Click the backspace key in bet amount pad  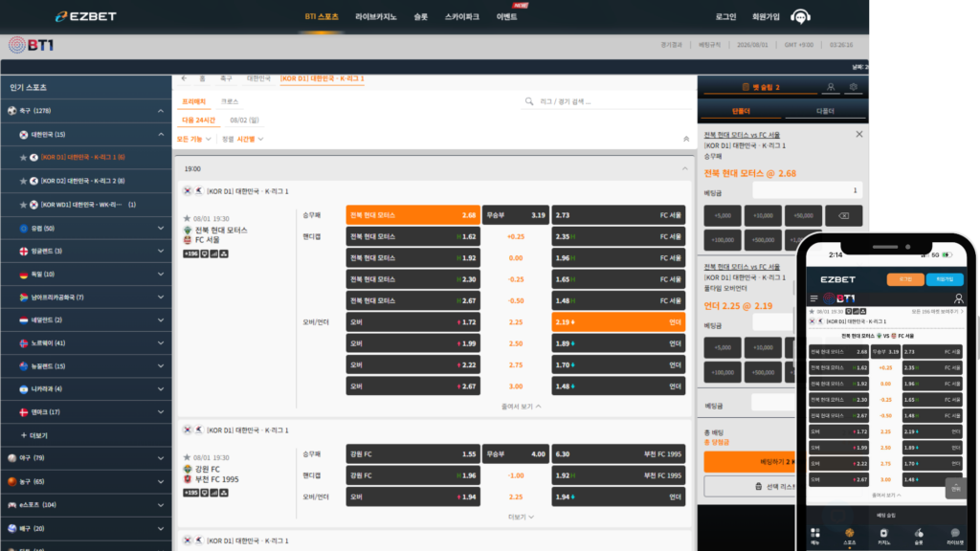[x=844, y=215]
